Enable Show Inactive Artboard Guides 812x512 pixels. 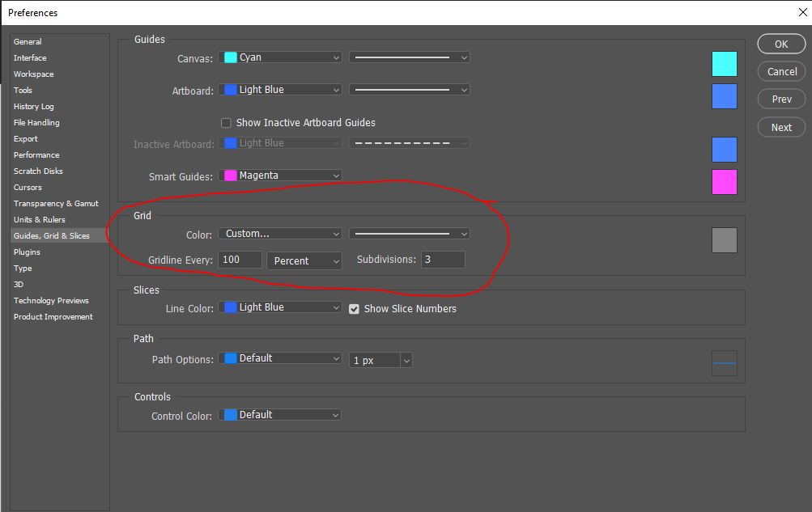point(225,122)
